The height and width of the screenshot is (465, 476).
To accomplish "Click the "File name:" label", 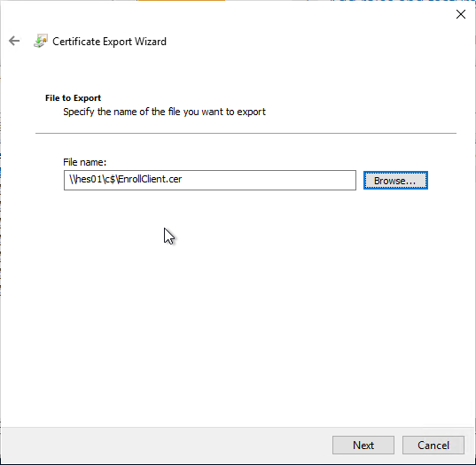I will click(85, 162).
